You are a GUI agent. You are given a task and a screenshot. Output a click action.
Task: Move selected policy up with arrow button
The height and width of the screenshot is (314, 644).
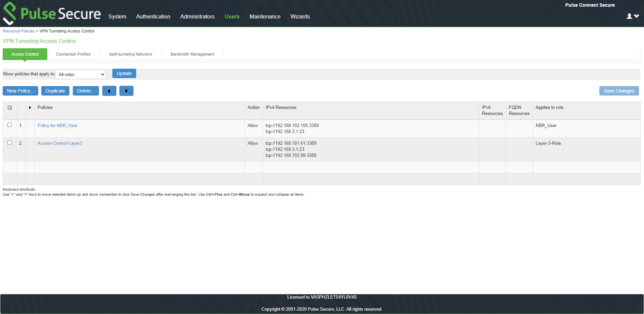pyautogui.click(x=109, y=91)
